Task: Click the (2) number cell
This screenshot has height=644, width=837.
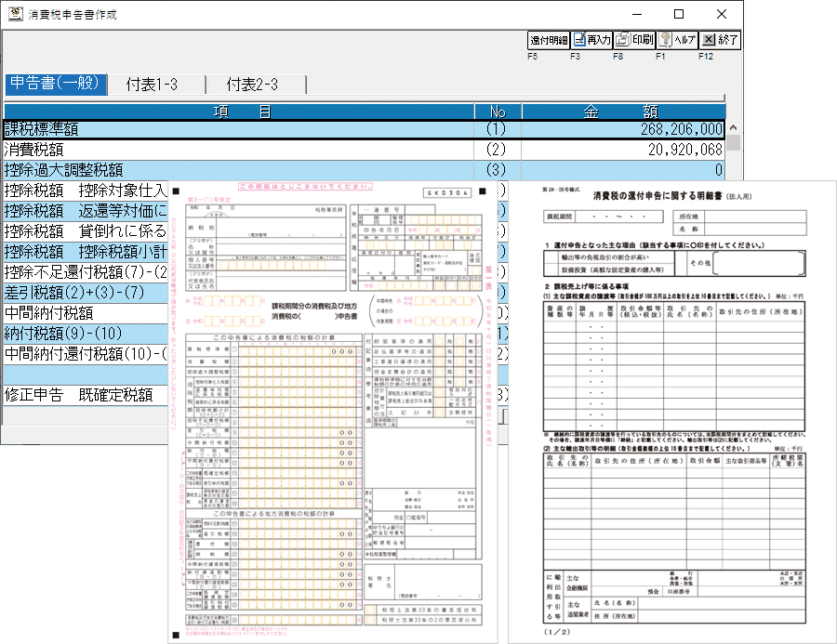Action: tap(498, 150)
